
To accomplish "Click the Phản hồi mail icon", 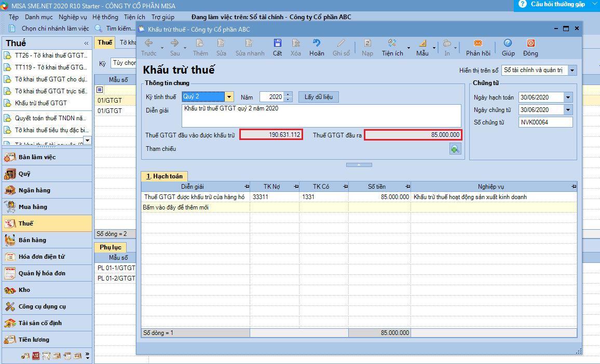I will [x=478, y=43].
